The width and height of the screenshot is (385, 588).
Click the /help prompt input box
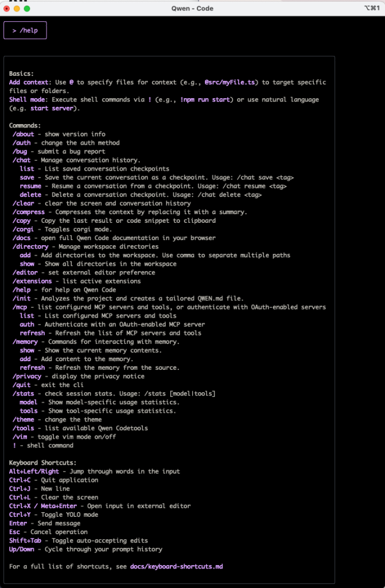(x=25, y=30)
